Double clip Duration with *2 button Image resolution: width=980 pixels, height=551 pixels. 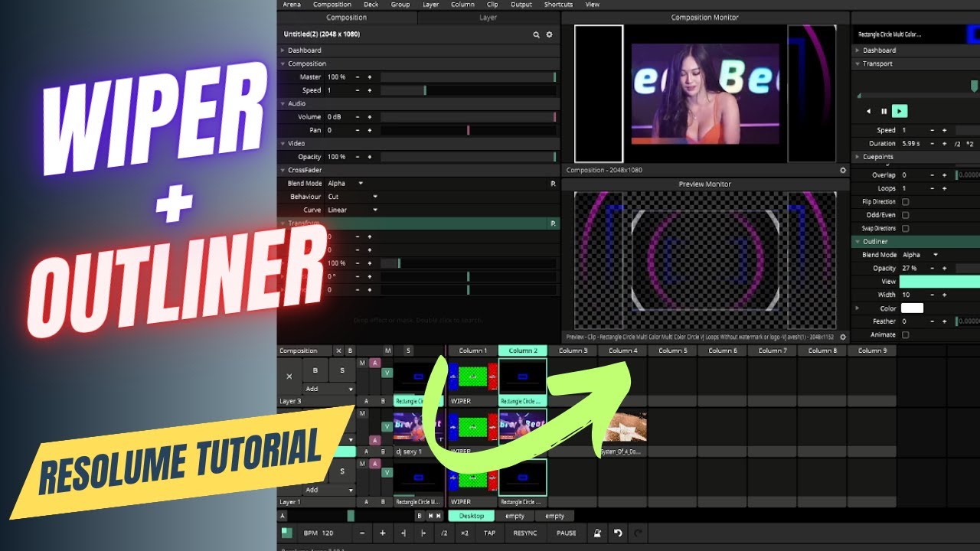click(x=970, y=143)
